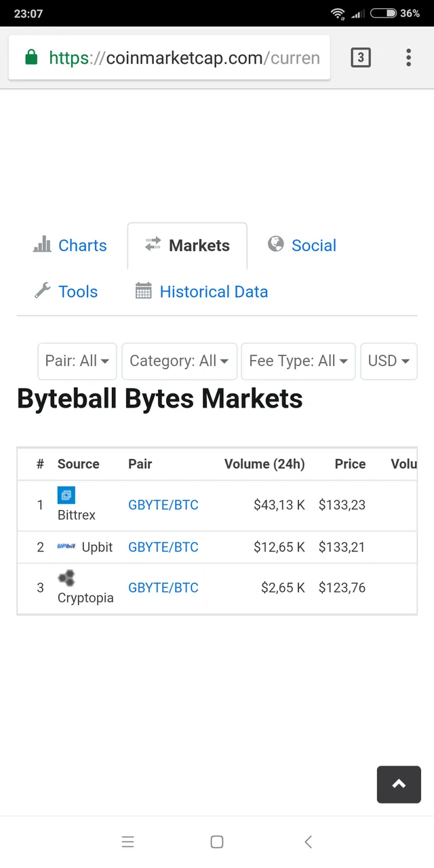Screen dimensions: 434x868
Task: Click the $123,76 price cell
Action: [x=342, y=588]
